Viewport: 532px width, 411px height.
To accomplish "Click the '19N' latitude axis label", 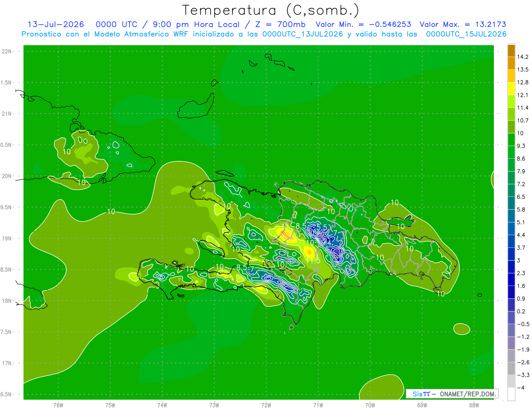I will pos(7,239).
